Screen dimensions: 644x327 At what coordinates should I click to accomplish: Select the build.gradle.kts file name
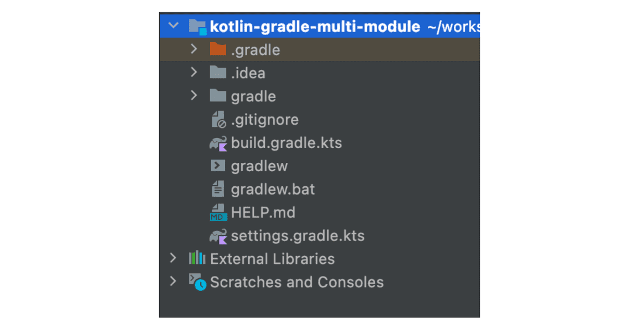286,143
